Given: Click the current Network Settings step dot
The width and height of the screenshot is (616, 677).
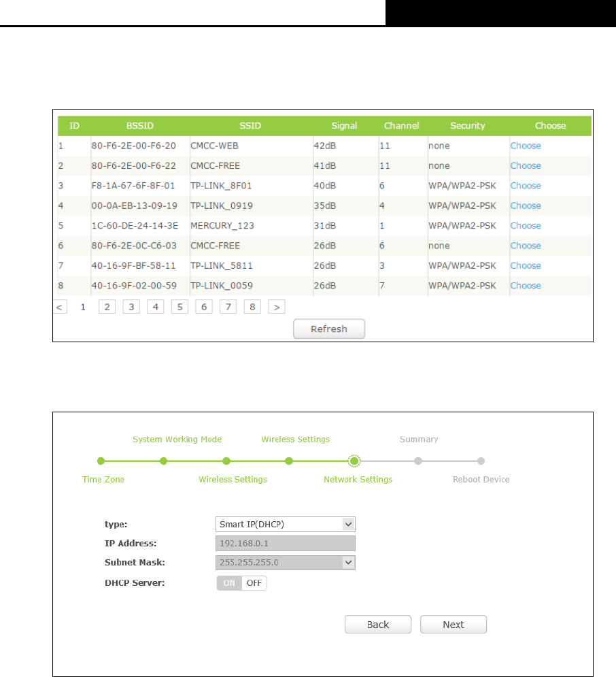Looking at the screenshot, I should click(x=354, y=461).
